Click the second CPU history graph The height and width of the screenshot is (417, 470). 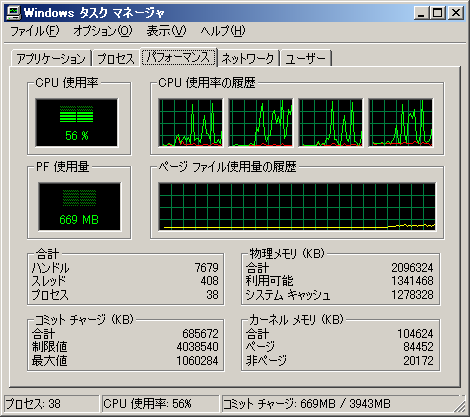260,122
